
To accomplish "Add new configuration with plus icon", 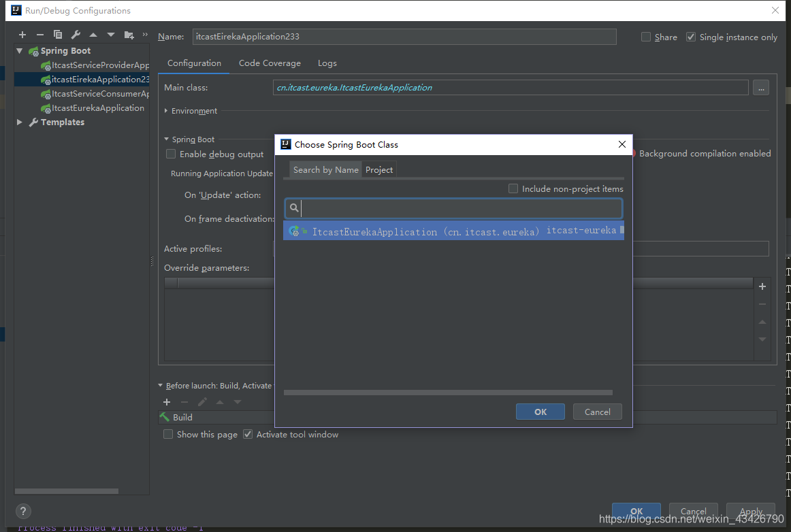I will [22, 35].
